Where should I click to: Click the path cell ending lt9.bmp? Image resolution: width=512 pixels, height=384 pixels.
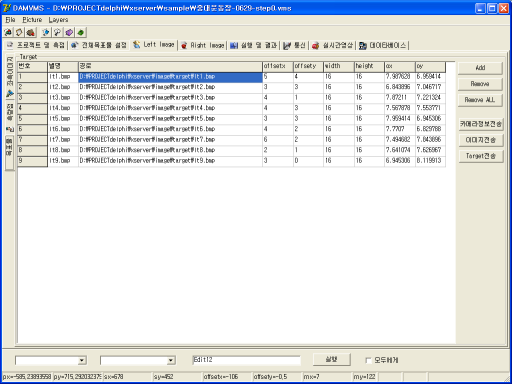(x=170, y=161)
